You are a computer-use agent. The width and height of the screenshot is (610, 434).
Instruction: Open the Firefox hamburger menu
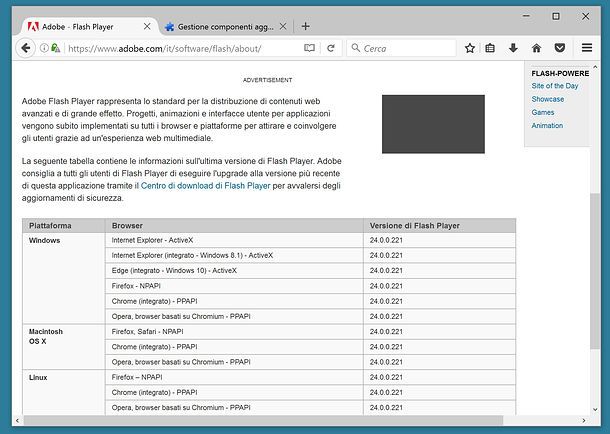coord(587,47)
